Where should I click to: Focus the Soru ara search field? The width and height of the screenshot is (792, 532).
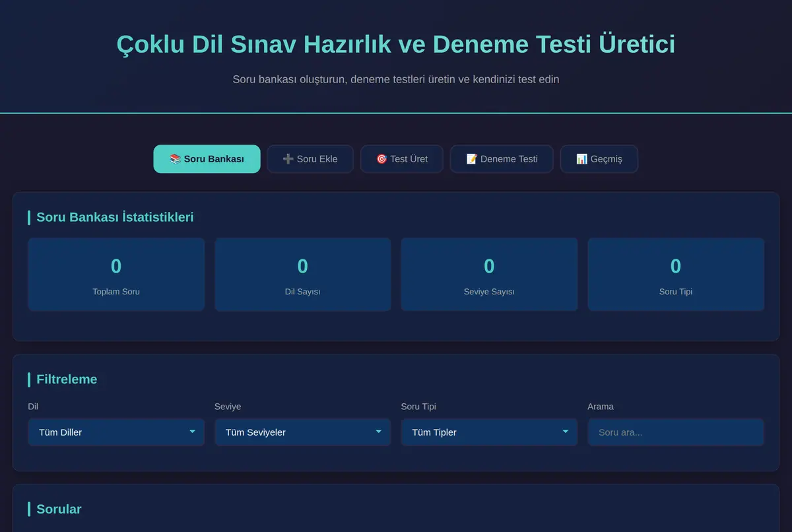(x=676, y=432)
